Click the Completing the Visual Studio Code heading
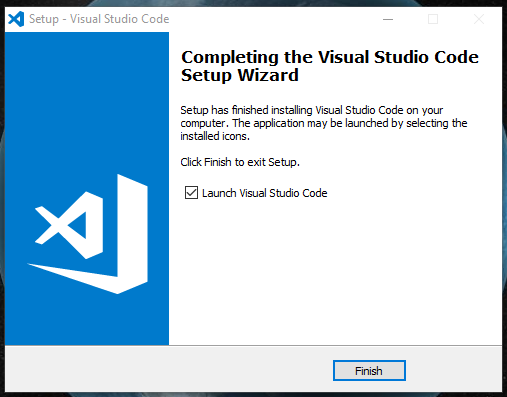Image resolution: width=507 pixels, height=397 pixels. coord(330,57)
